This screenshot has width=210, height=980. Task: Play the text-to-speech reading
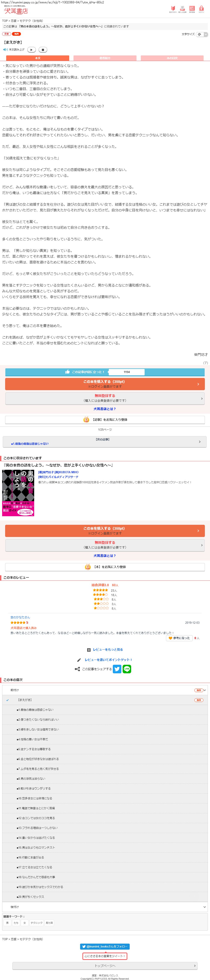pyautogui.click(x=32, y=49)
